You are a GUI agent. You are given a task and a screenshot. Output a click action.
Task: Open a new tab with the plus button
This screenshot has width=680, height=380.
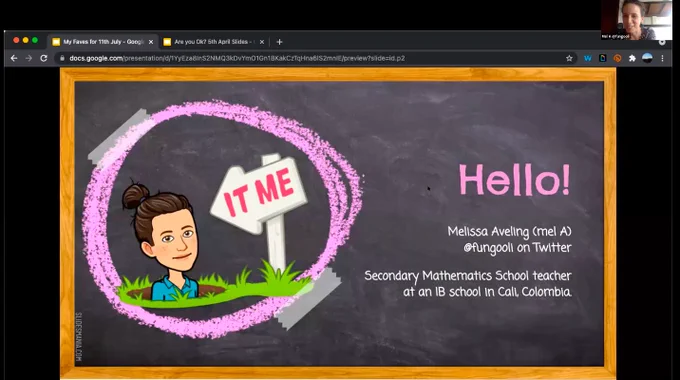[x=279, y=42]
